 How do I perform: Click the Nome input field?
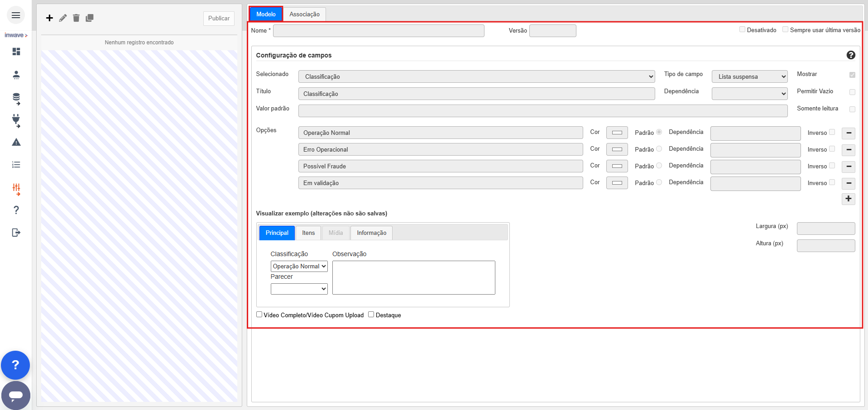(379, 31)
